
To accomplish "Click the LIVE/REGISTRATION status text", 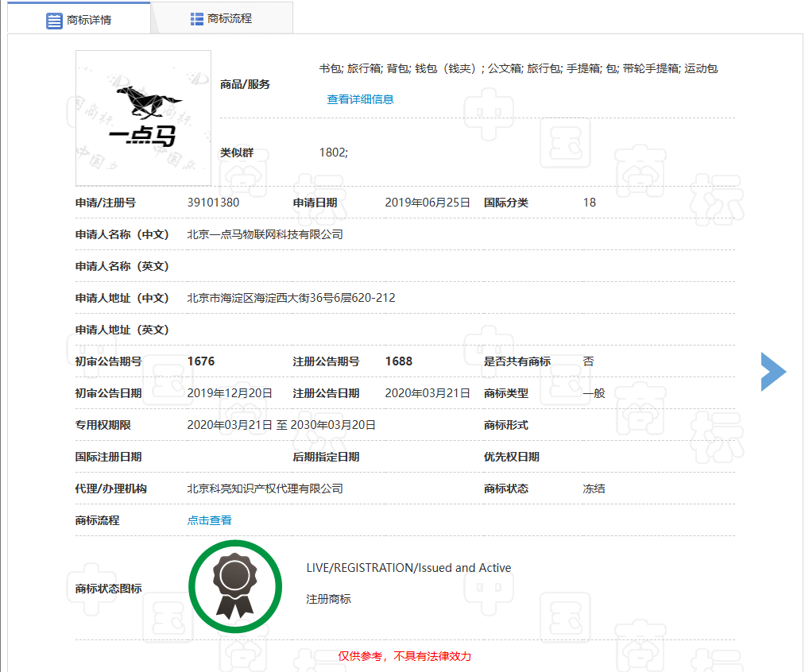I will click(x=408, y=568).
